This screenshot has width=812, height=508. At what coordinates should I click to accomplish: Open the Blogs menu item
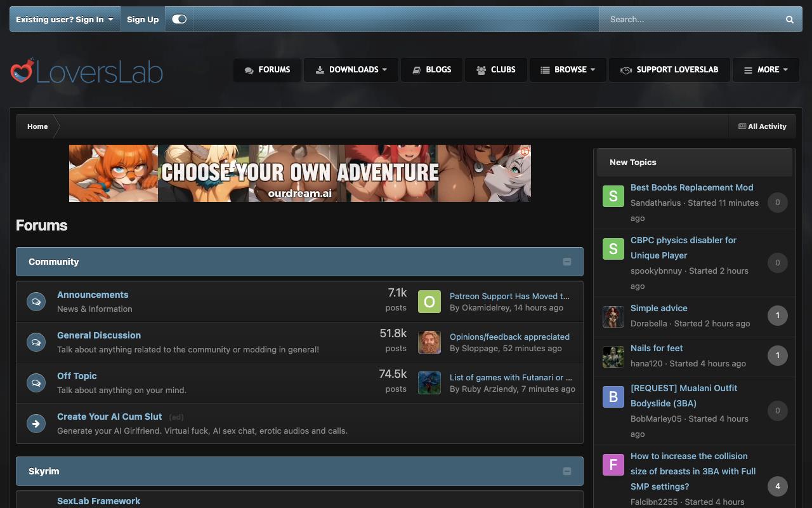click(431, 70)
